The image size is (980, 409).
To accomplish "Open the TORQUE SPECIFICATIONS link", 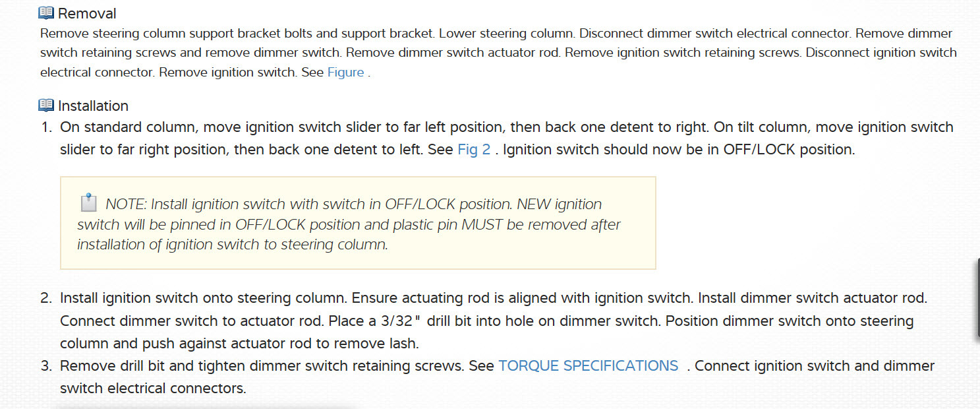I will click(588, 365).
